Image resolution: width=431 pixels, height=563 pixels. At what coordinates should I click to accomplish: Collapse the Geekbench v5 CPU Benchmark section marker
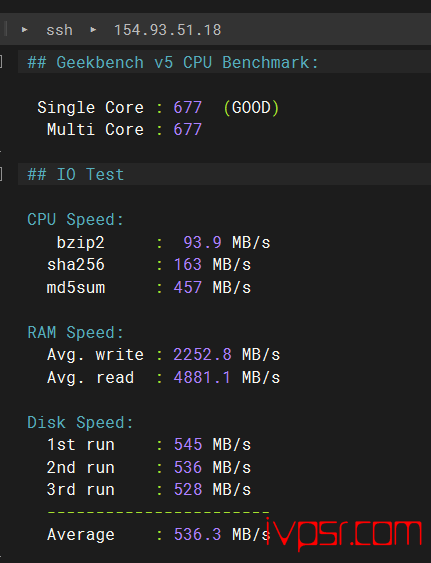[1, 62]
